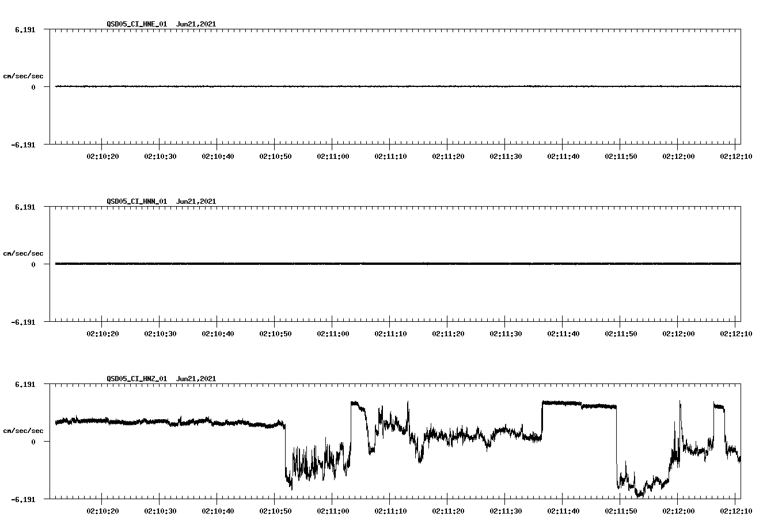
Task: Click 02:10:30 time label under HNN chart
Action: (x=160, y=333)
